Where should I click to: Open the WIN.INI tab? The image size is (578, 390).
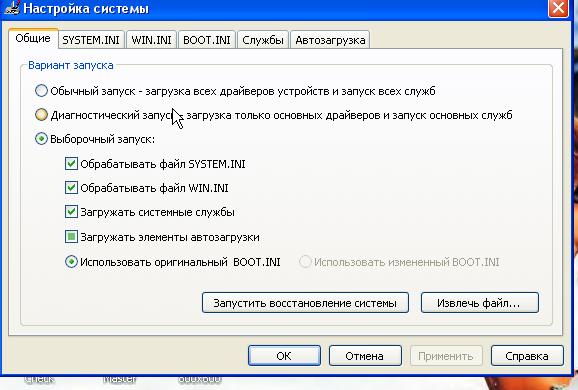(152, 40)
